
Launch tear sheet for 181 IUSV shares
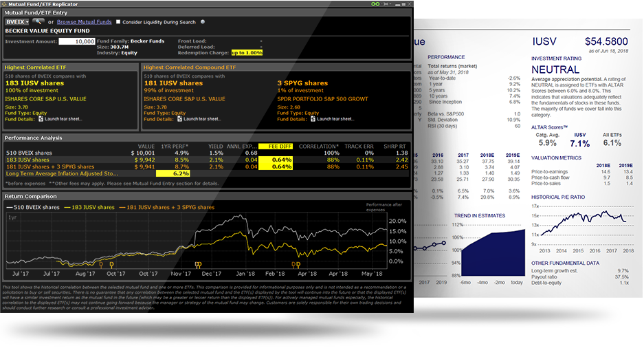click(202, 119)
